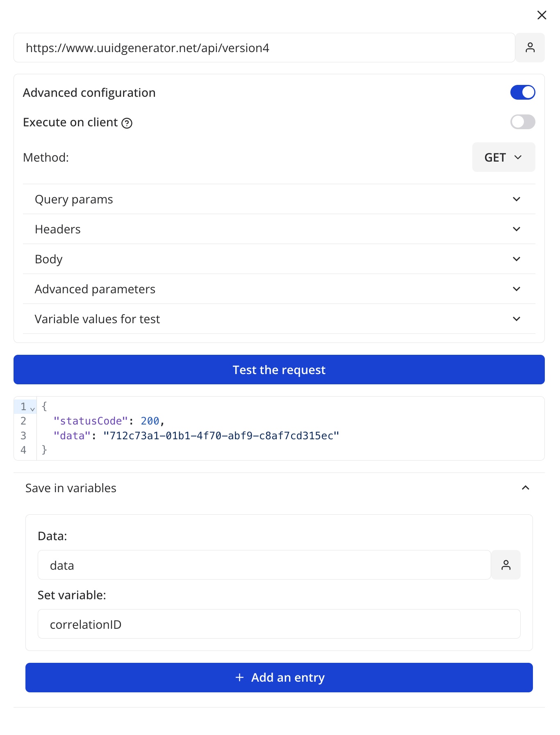The width and height of the screenshot is (560, 735).
Task: Open the GET method dropdown
Action: [x=503, y=157]
